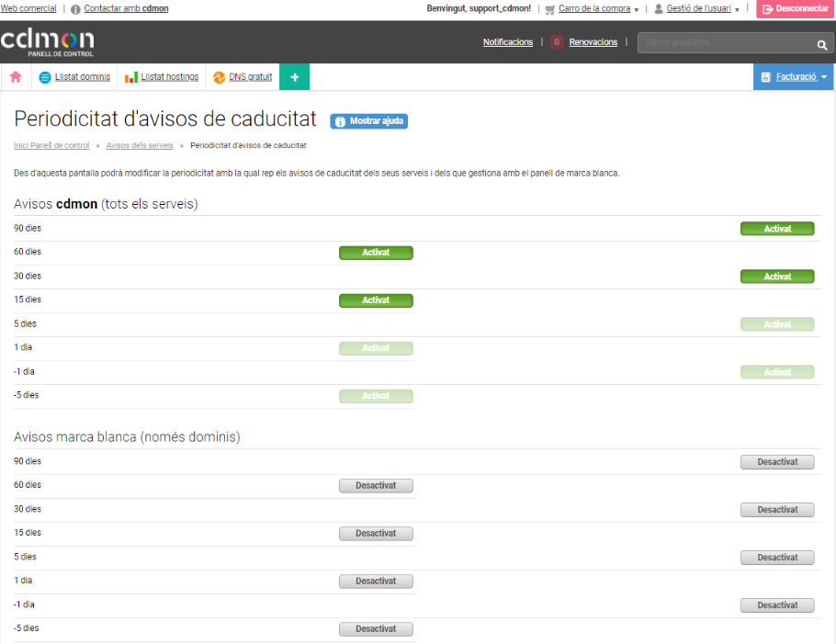Screen dimensions: 836x644
Task: Toggle cdmon 60 dies notice
Action: 376,253
